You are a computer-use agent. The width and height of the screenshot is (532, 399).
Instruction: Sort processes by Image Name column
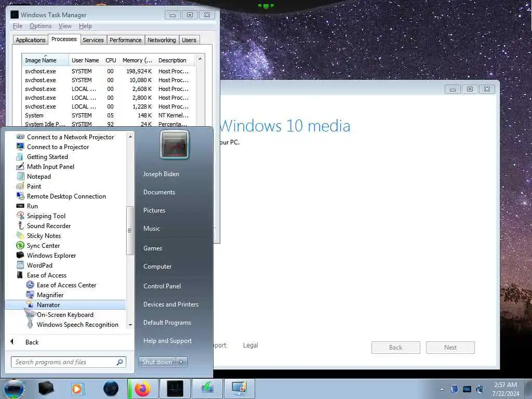[x=46, y=60]
